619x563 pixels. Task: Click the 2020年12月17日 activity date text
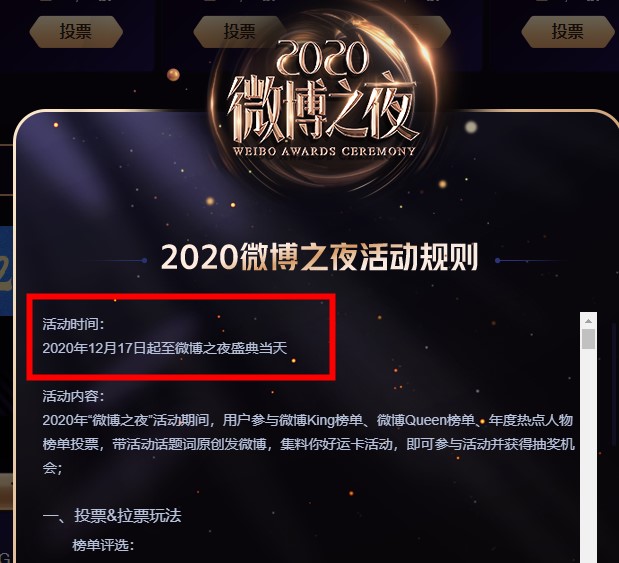(94, 348)
